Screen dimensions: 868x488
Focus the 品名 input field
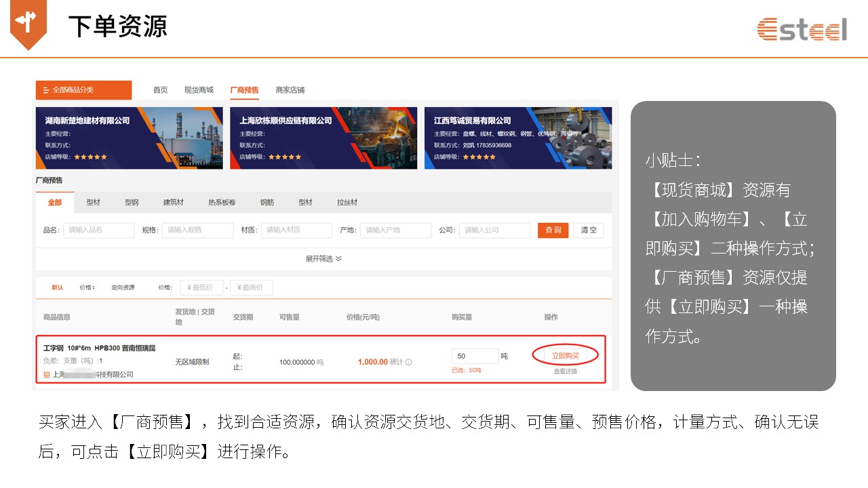(x=99, y=230)
